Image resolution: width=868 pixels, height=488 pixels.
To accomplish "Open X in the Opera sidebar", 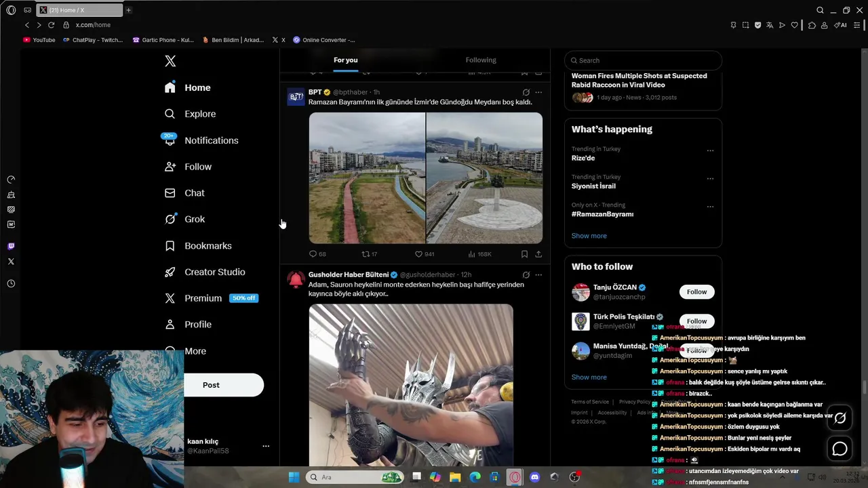I will pos(11,262).
